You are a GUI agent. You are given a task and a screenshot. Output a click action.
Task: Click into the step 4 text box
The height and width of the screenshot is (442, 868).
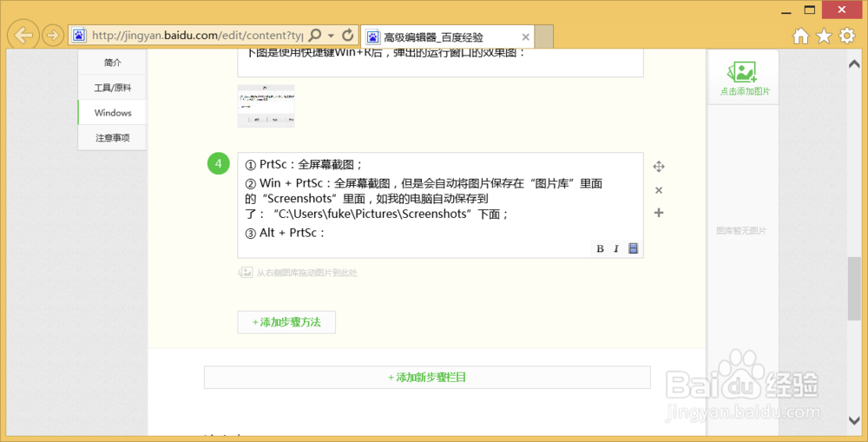click(441, 205)
